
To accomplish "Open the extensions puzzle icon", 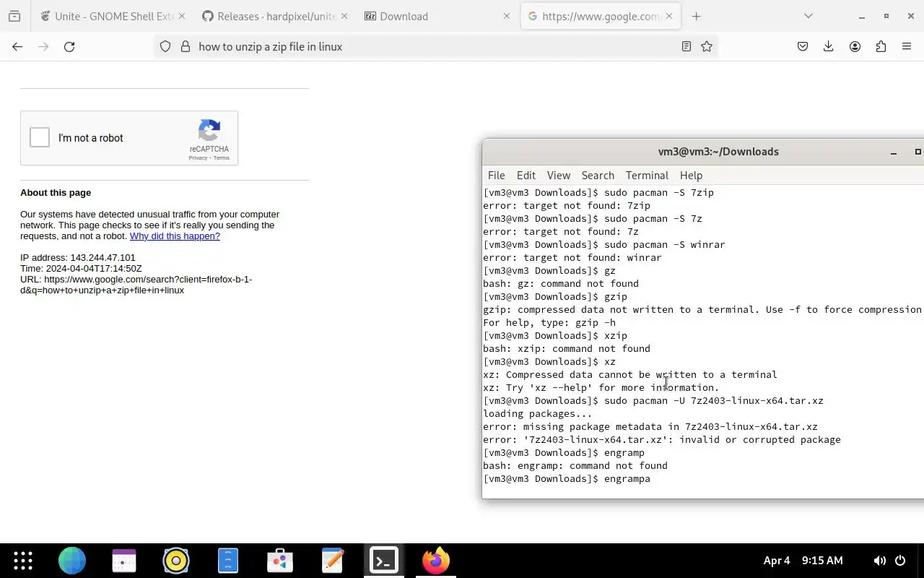I will pos(881,46).
